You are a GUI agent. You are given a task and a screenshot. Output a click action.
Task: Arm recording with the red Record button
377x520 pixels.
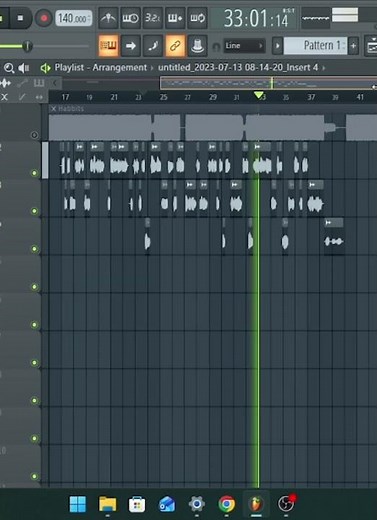(44, 18)
